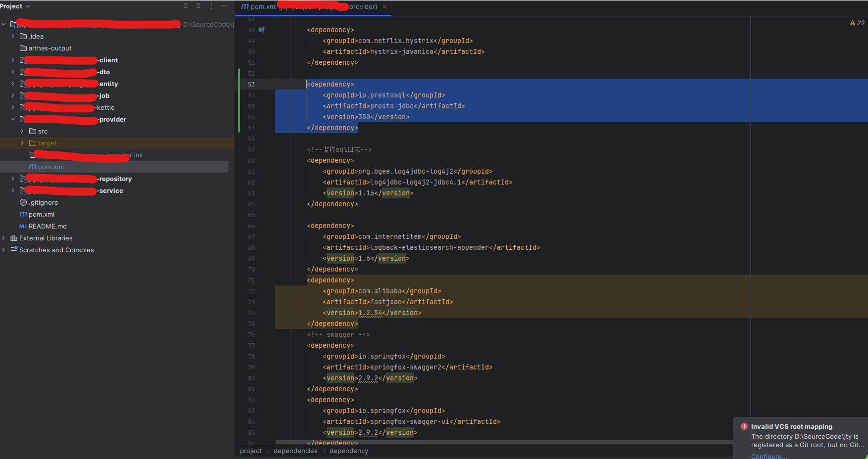
Task: Open the Project panel options kebab menu
Action: (211, 6)
